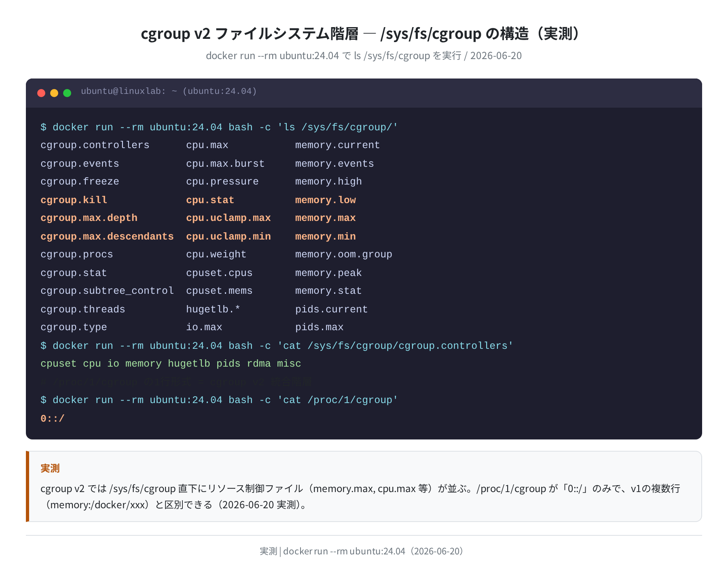Select the 'cgroup.procs' entry
728x573 pixels.
click(77, 255)
